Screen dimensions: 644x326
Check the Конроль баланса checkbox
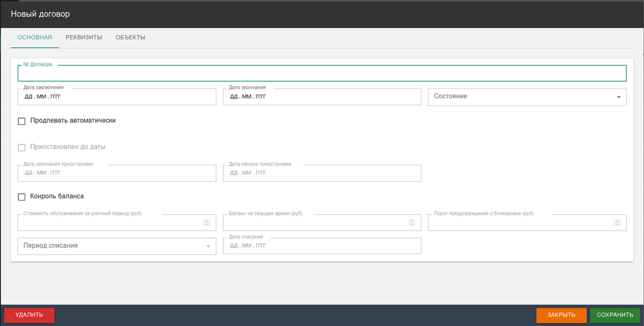pyautogui.click(x=22, y=197)
